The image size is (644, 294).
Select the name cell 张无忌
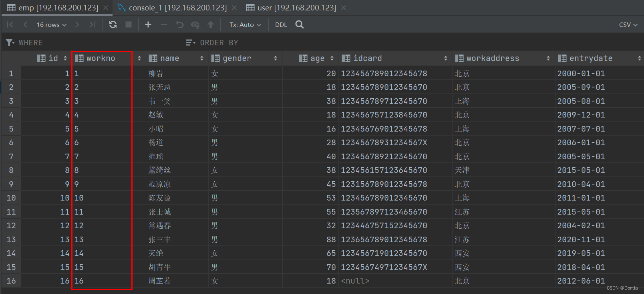click(x=177, y=87)
